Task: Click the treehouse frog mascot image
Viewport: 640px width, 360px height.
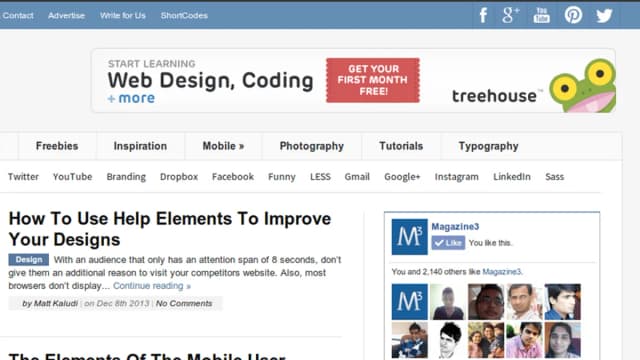Action: point(582,86)
